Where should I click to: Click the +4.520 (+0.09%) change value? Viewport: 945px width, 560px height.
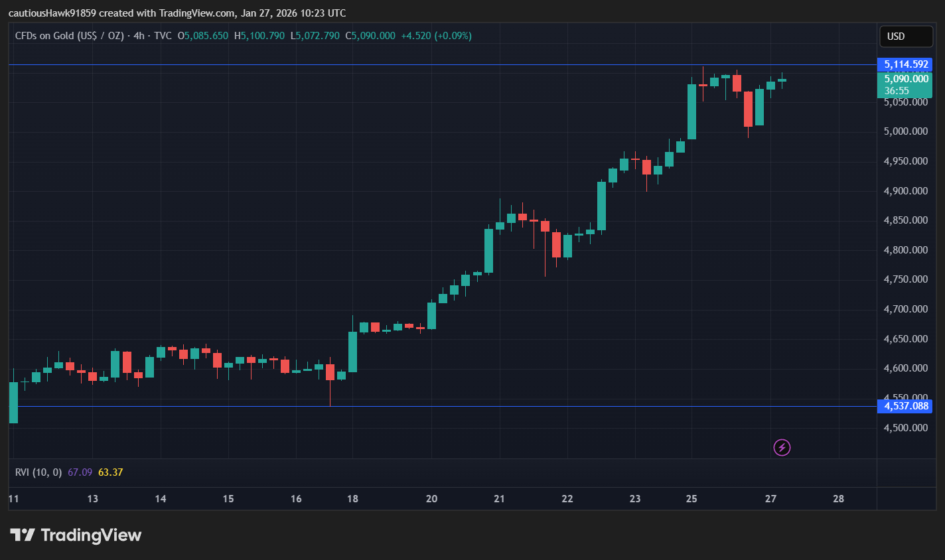point(436,36)
